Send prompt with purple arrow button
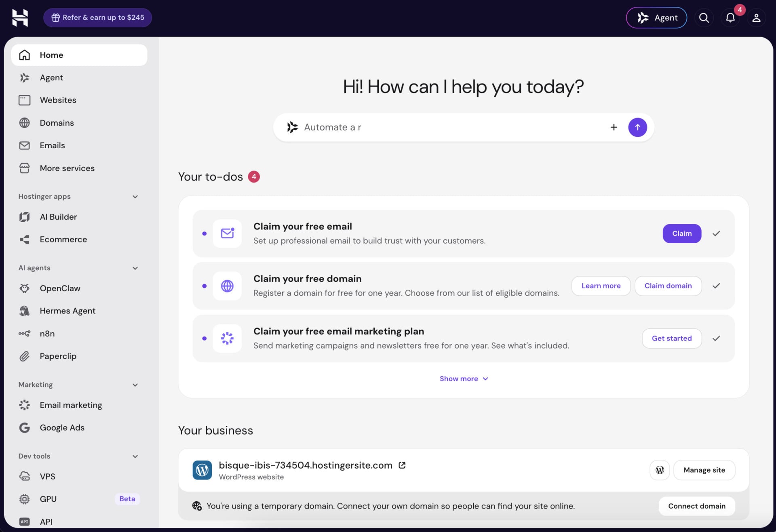776x532 pixels. pos(637,127)
